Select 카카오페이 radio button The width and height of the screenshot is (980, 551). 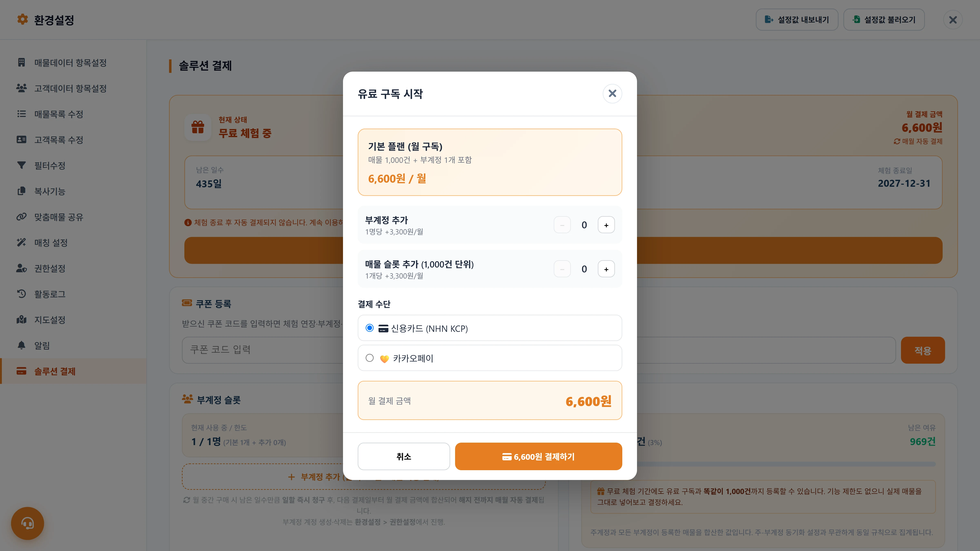point(369,358)
